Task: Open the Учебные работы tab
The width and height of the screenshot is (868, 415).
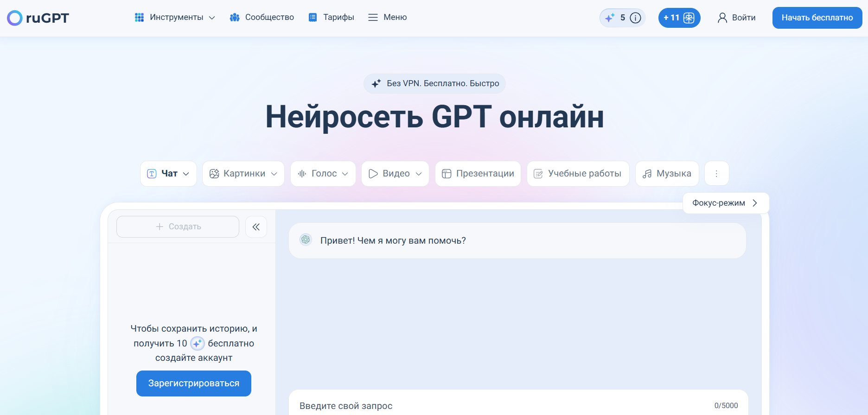Action: pos(578,174)
